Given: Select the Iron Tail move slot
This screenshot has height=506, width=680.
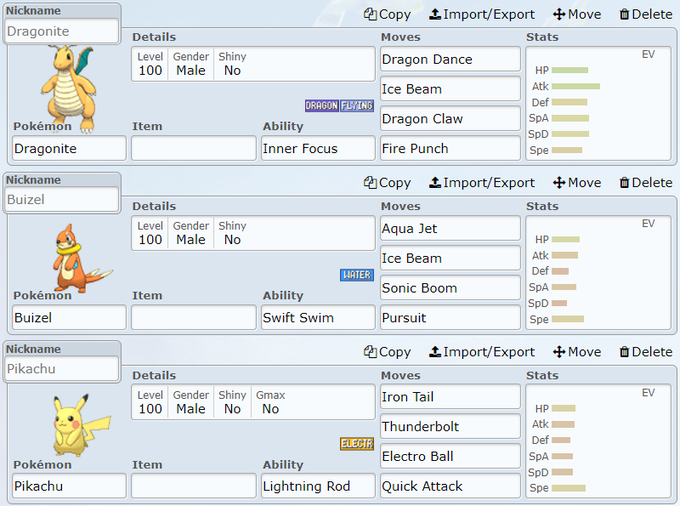Looking at the screenshot, I should point(450,396).
